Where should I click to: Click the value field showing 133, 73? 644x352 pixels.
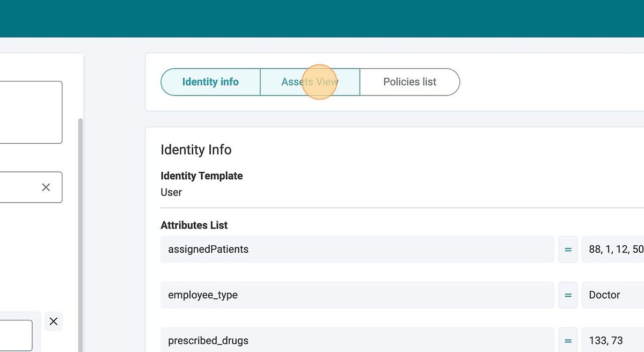[x=613, y=341]
